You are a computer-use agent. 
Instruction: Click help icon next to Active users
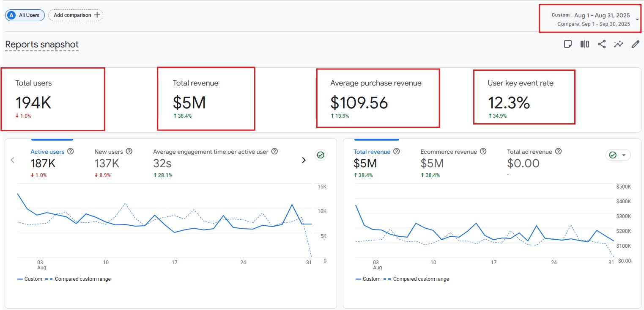click(x=71, y=151)
